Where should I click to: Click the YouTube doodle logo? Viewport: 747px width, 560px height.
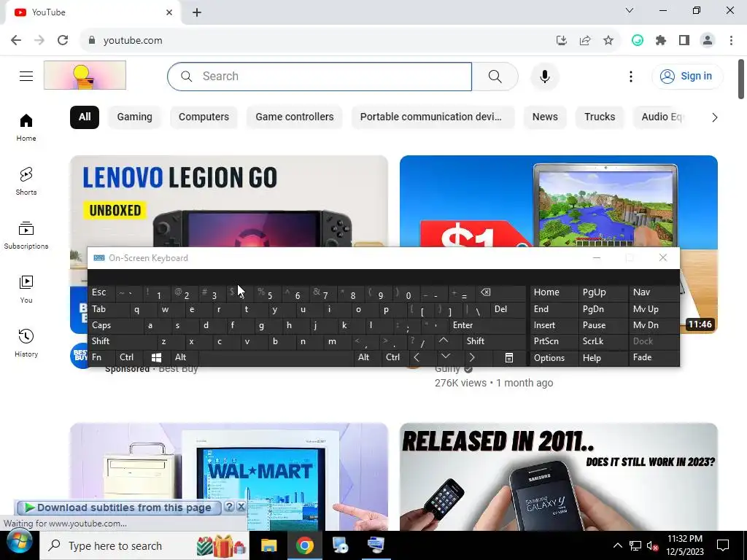(x=85, y=75)
